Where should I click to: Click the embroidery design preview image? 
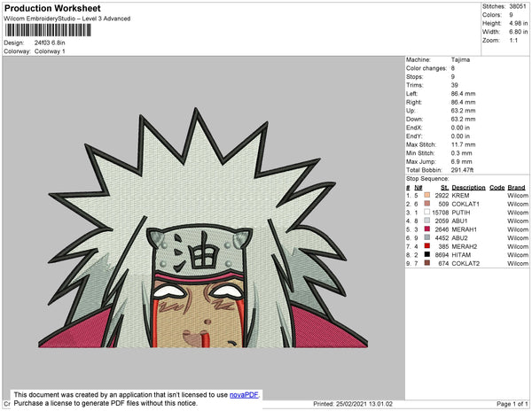click(x=203, y=228)
